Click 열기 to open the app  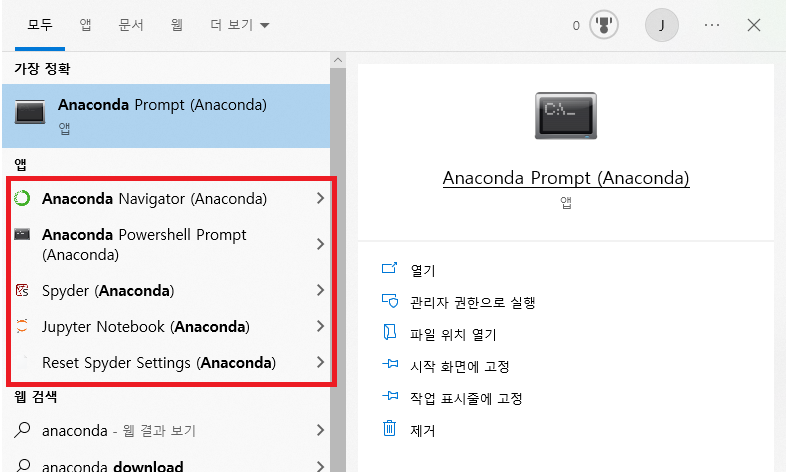click(423, 270)
